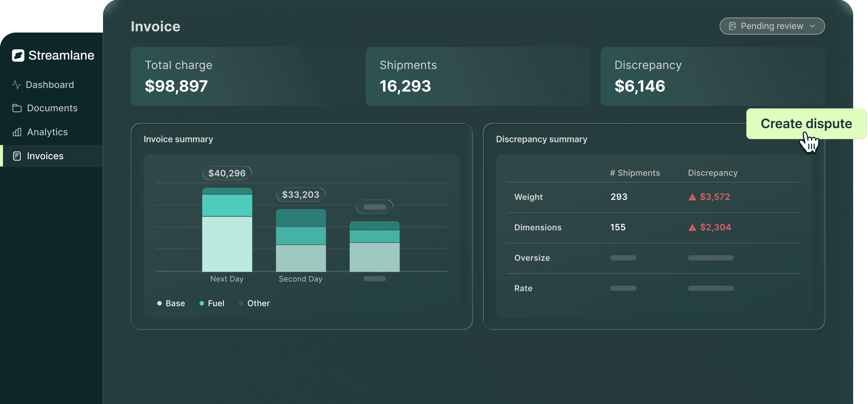Open the Pending review status dropdown

[772, 26]
